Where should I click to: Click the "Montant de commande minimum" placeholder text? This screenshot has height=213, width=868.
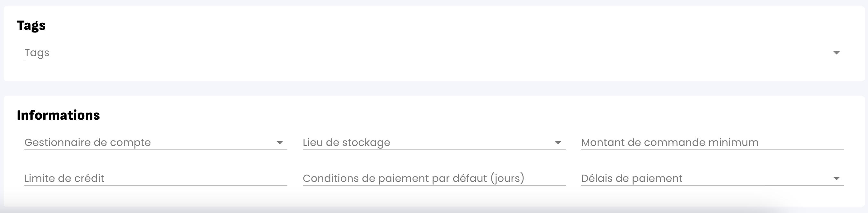click(670, 142)
